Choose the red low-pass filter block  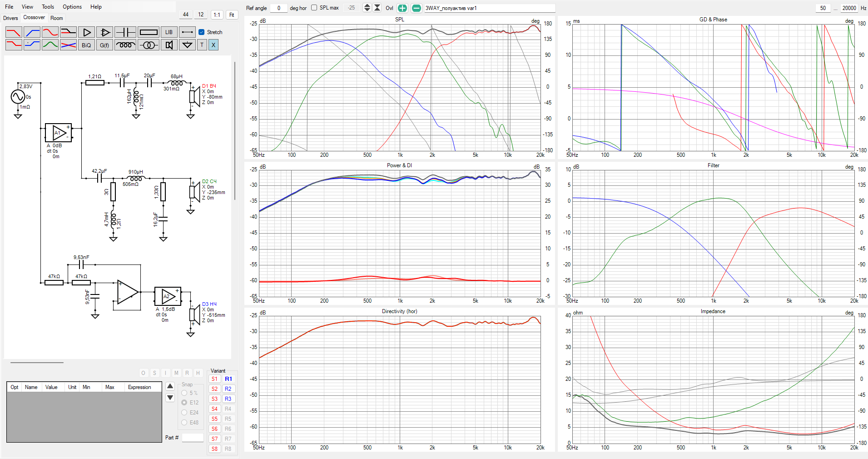tap(14, 32)
